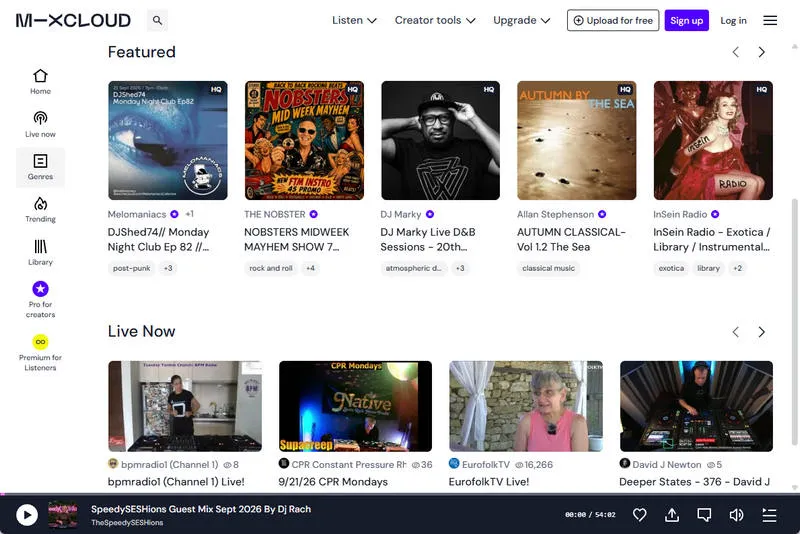Expand +1 more creators next to Melomaniacs
The height and width of the screenshot is (534, 800).
pyautogui.click(x=189, y=214)
